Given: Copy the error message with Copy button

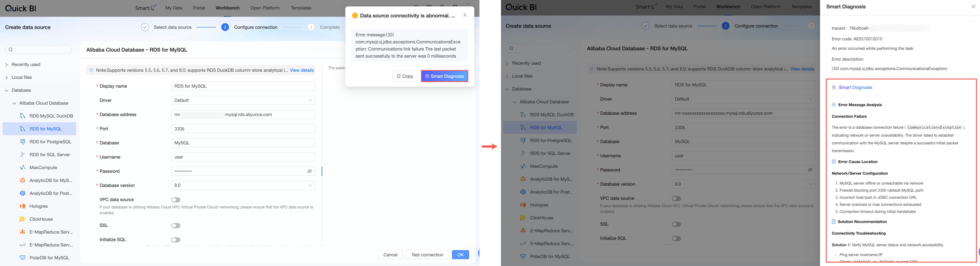Looking at the screenshot, I should pos(405,76).
